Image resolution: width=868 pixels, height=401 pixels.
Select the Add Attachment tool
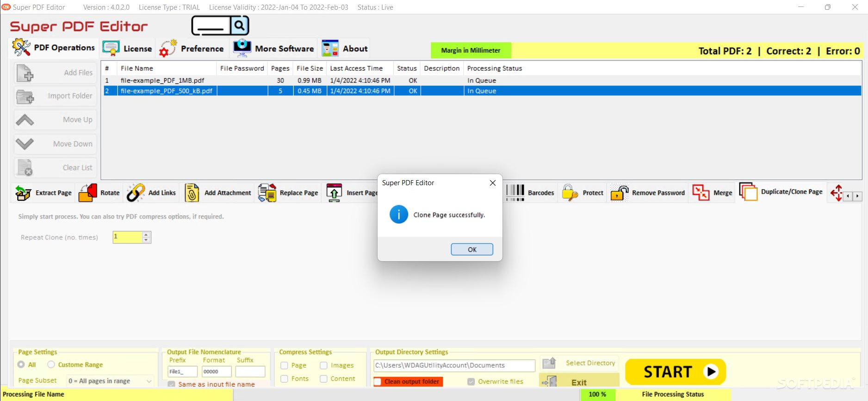[217, 193]
